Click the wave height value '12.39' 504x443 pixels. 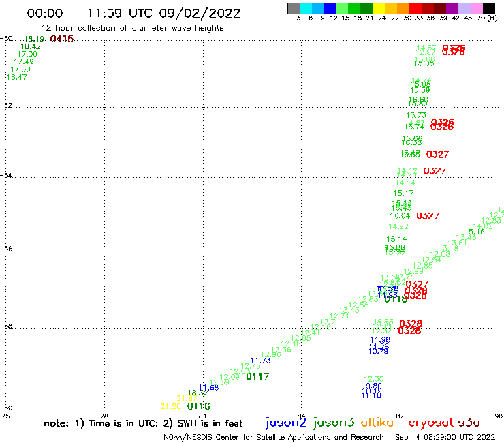click(x=219, y=382)
